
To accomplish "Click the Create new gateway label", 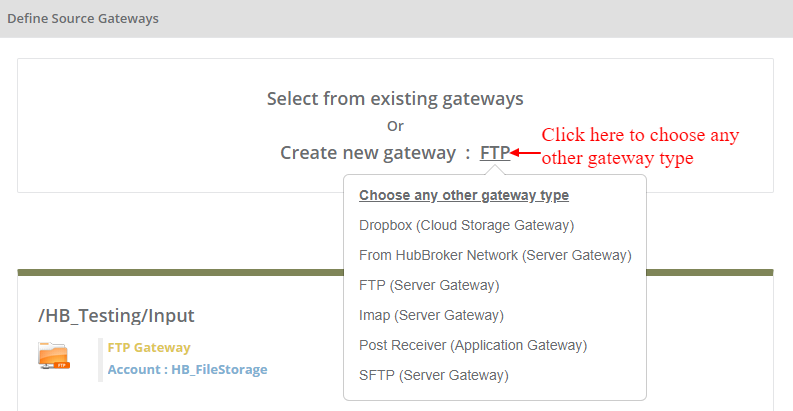I will [x=367, y=153].
